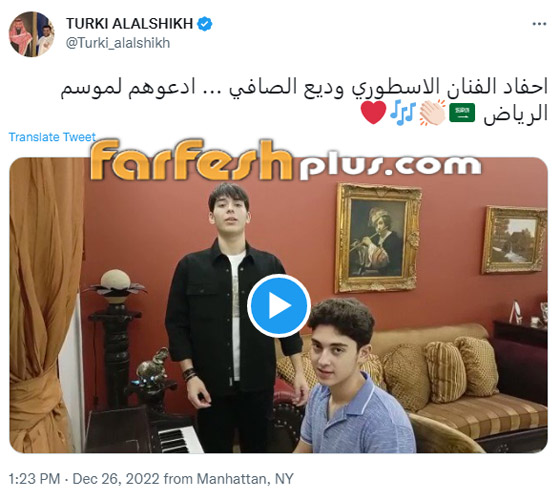The width and height of the screenshot is (560, 500).
Task: Click the clapping hands emoji
Action: coord(432,112)
